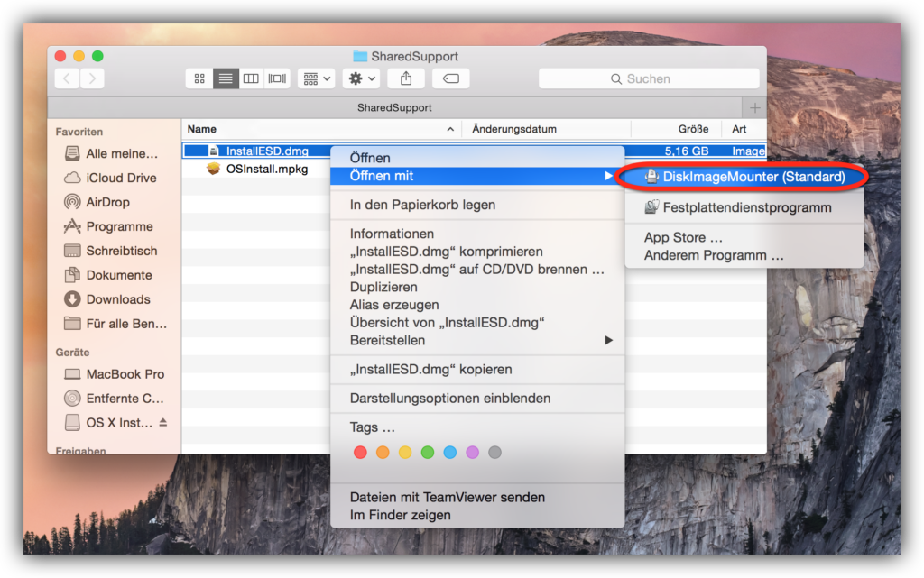The width and height of the screenshot is (924, 578).
Task: Add a new tab with plus button
Action: 755,107
